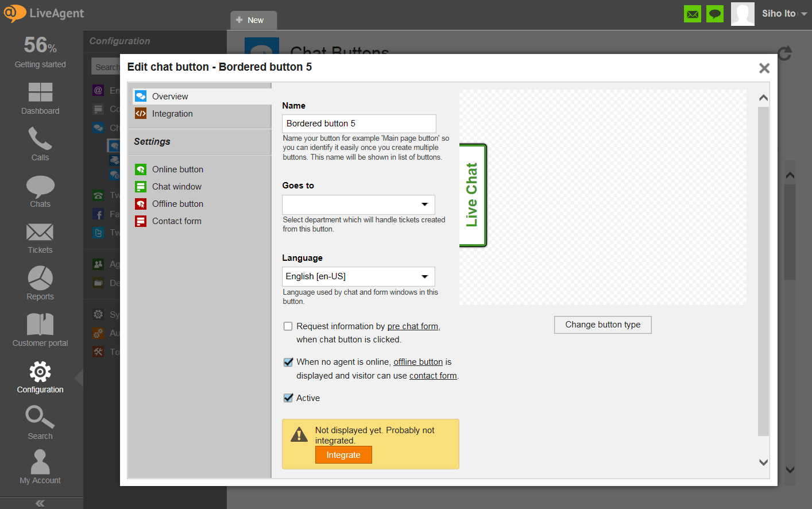812x509 pixels.
Task: Click dialog scrollbar up arrow
Action: pos(763,98)
